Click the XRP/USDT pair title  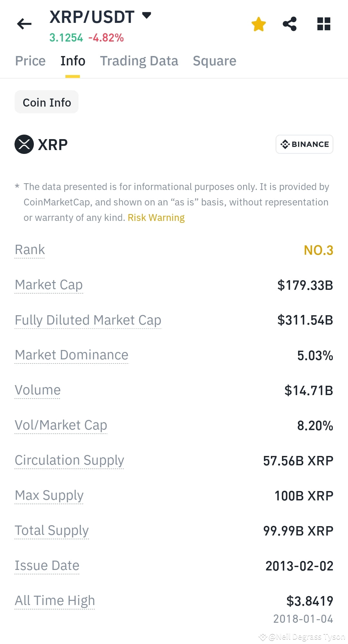tap(92, 17)
